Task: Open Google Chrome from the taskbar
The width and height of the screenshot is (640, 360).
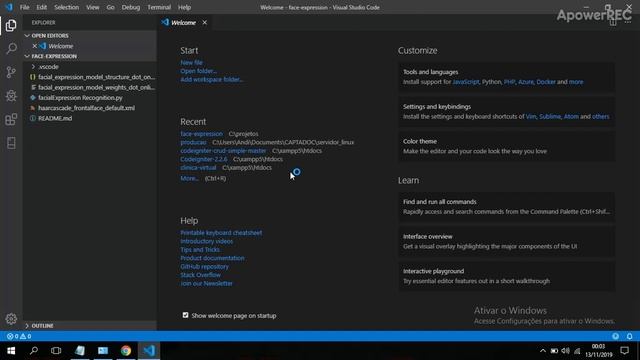Action: point(126,351)
